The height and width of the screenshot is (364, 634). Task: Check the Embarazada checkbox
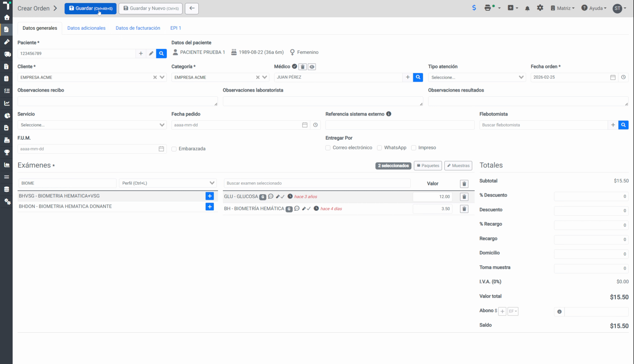point(174,149)
